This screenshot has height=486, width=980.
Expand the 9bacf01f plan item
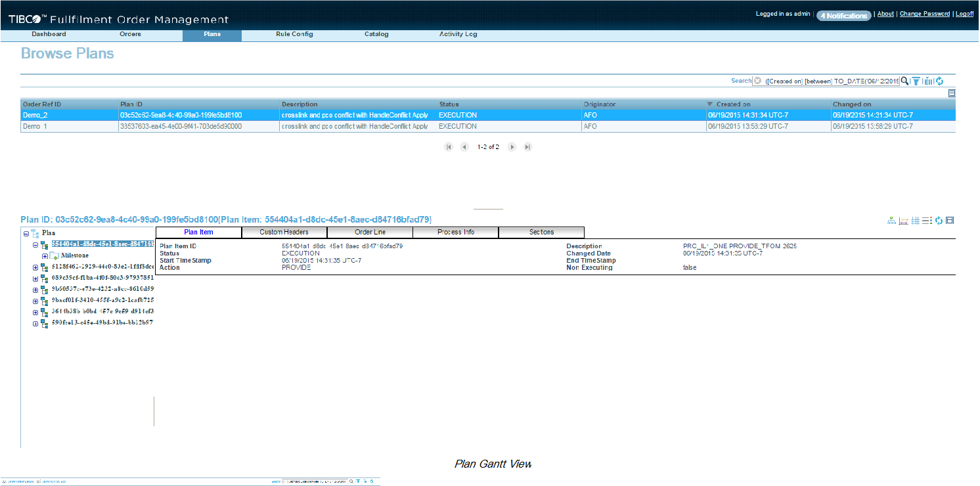pyautogui.click(x=35, y=301)
